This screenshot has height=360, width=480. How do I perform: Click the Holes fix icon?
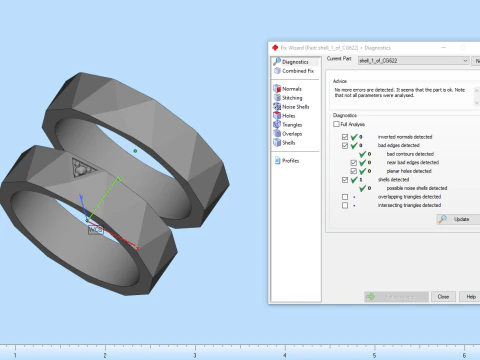(x=277, y=115)
